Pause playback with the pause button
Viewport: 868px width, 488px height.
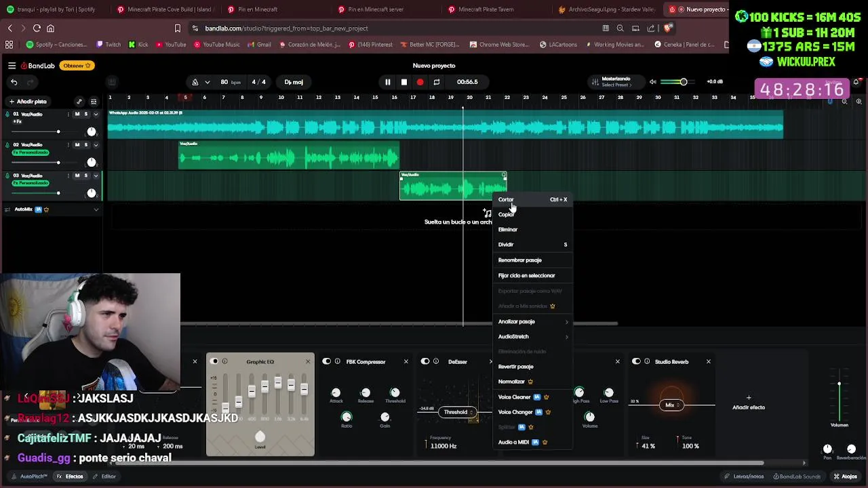[387, 82]
